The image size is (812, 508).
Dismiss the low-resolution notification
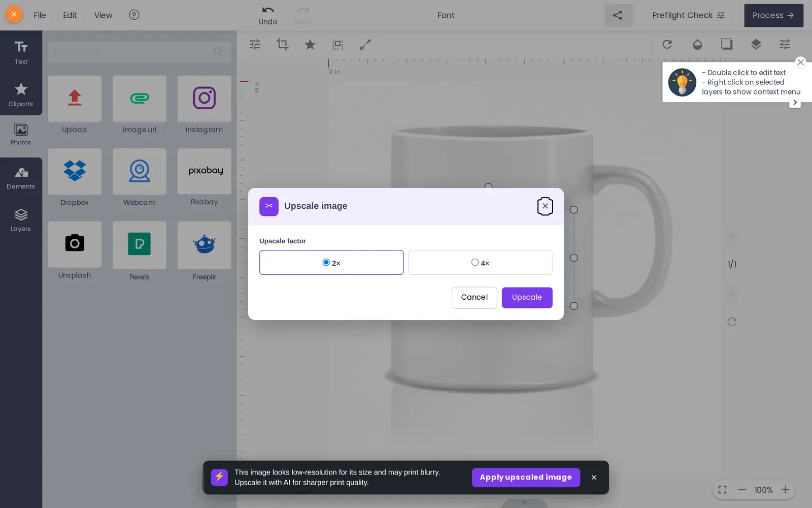[x=594, y=477]
